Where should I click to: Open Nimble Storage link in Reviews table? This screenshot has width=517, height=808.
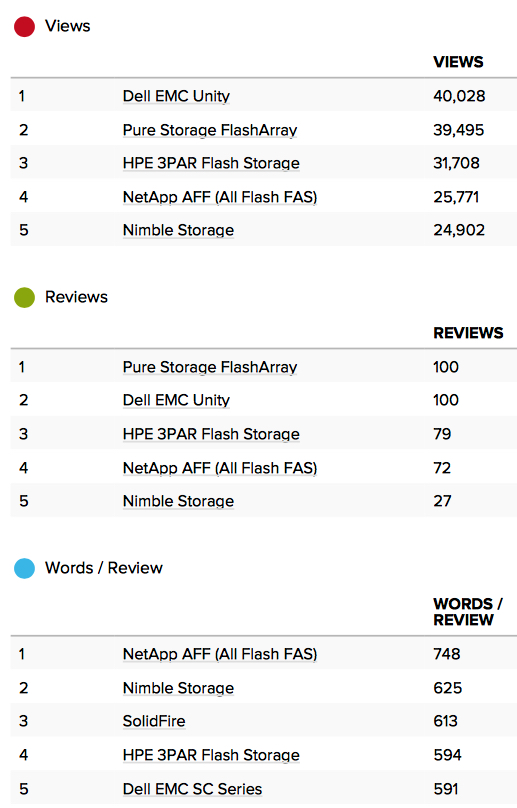pos(178,501)
